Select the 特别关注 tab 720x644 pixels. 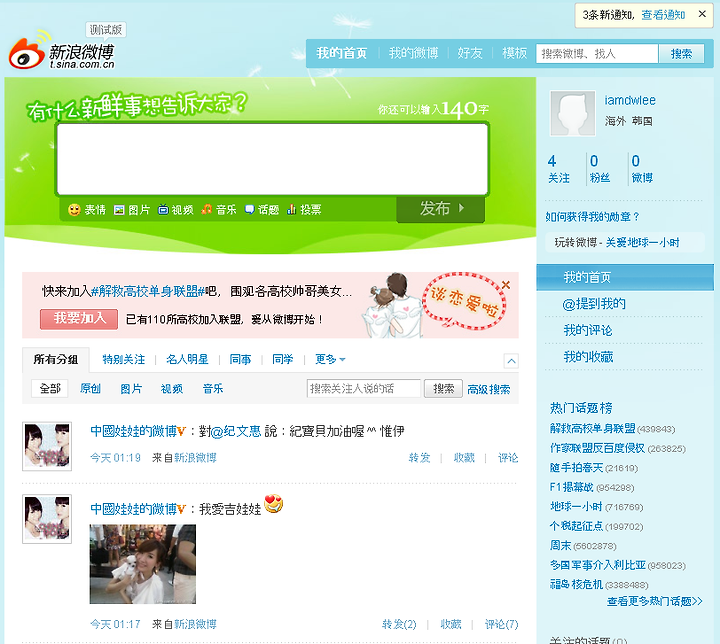[124, 359]
